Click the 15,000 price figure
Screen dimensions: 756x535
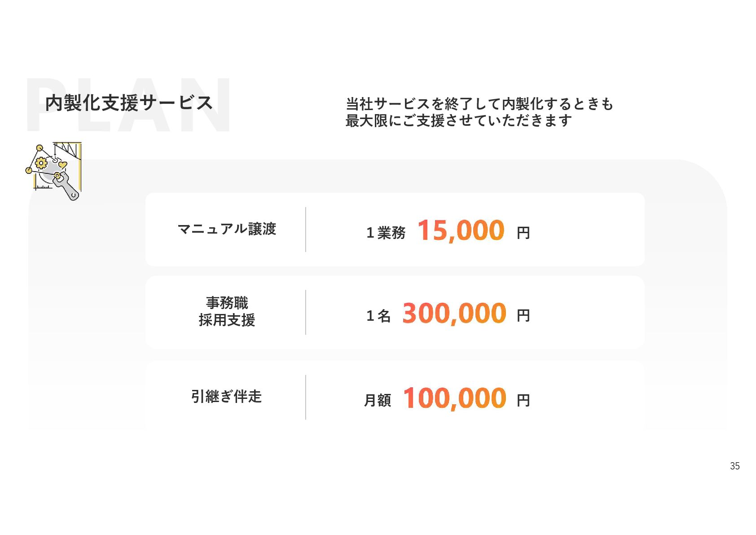point(461,230)
